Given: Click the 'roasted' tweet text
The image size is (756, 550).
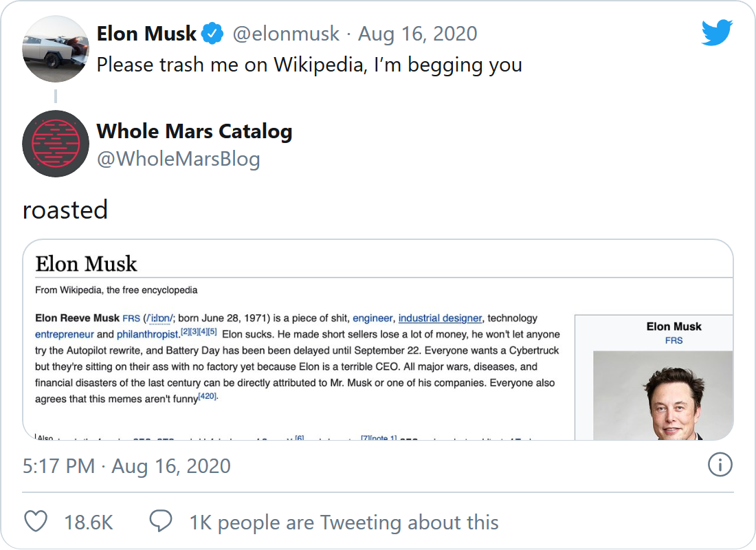Looking at the screenshot, I should coord(65,210).
